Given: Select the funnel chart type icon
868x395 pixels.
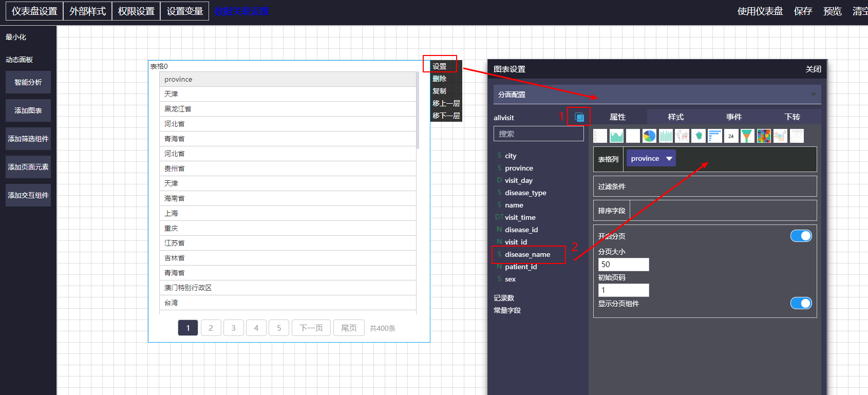Looking at the screenshot, I should [x=747, y=136].
